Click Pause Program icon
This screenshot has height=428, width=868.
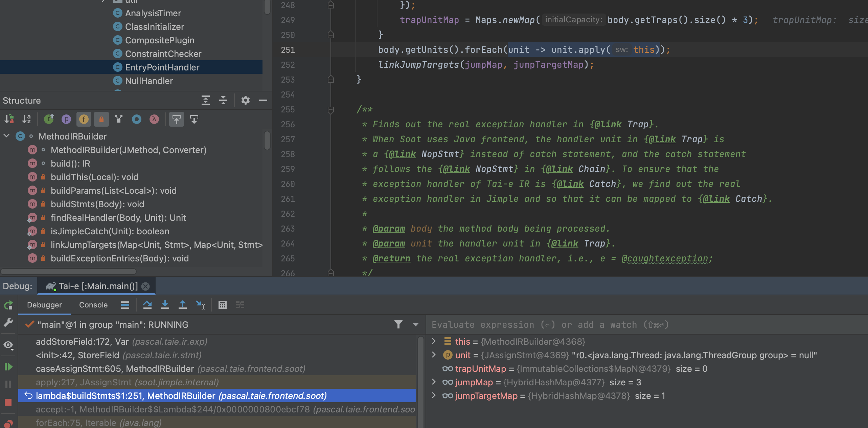point(8,384)
